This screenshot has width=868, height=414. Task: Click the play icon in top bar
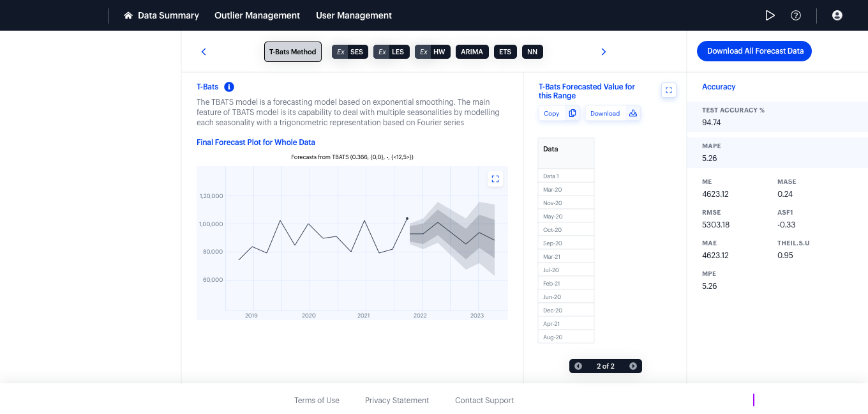pyautogui.click(x=770, y=15)
